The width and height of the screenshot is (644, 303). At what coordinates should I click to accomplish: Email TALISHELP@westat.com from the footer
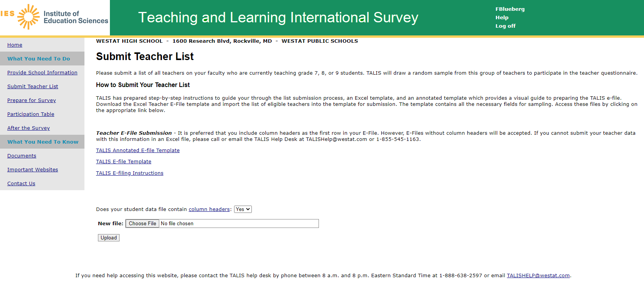pos(538,276)
